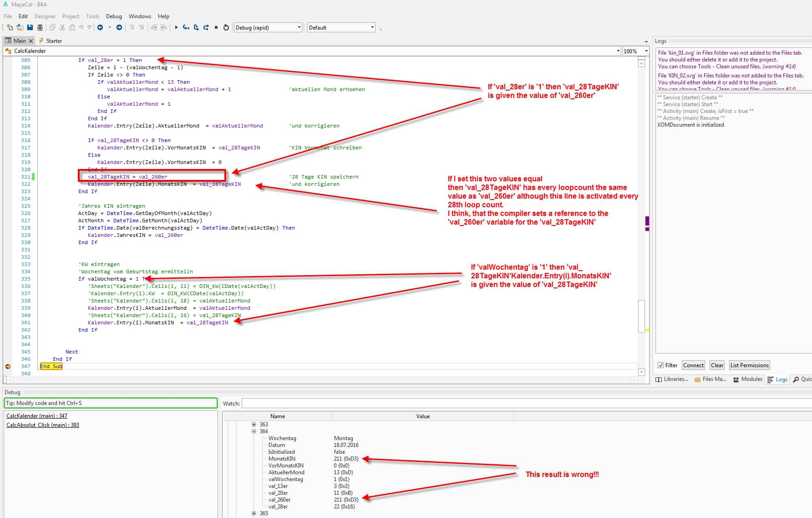Follow the CalcAbsolut_Click (main) : 393 link
The image size is (812, 518).
pyautogui.click(x=43, y=425)
